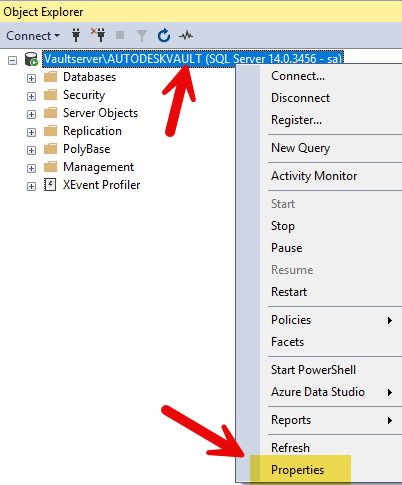Click the PolyBase folder icon
402x485 pixels.
[51, 149]
